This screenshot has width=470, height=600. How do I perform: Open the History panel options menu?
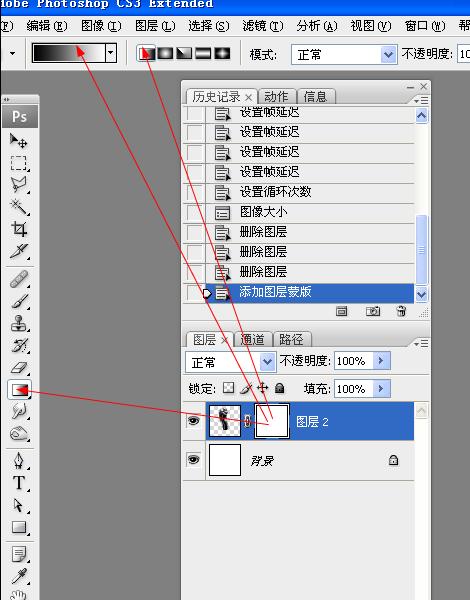click(421, 100)
